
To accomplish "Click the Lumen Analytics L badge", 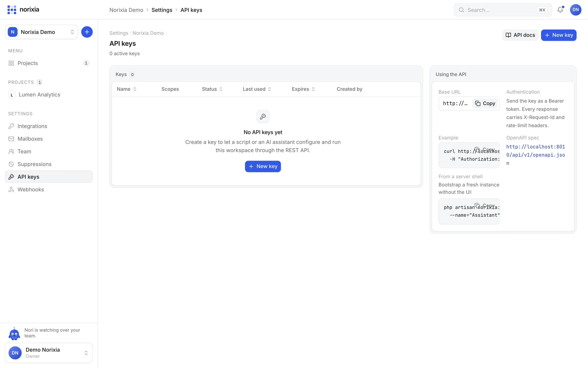I will (x=12, y=95).
